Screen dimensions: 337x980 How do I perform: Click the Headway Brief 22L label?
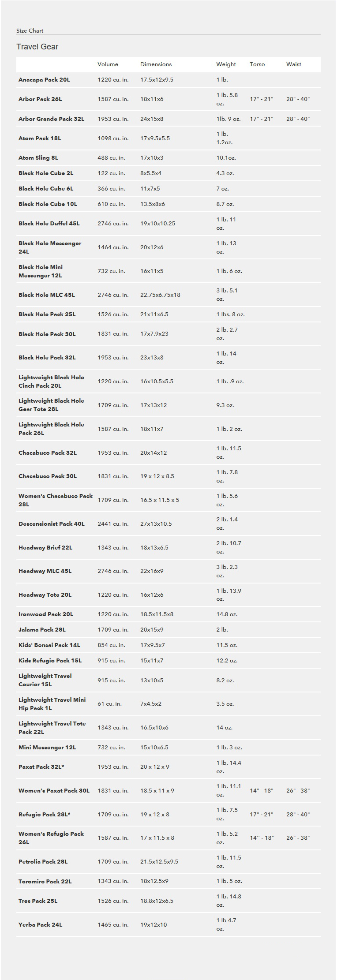click(45, 548)
